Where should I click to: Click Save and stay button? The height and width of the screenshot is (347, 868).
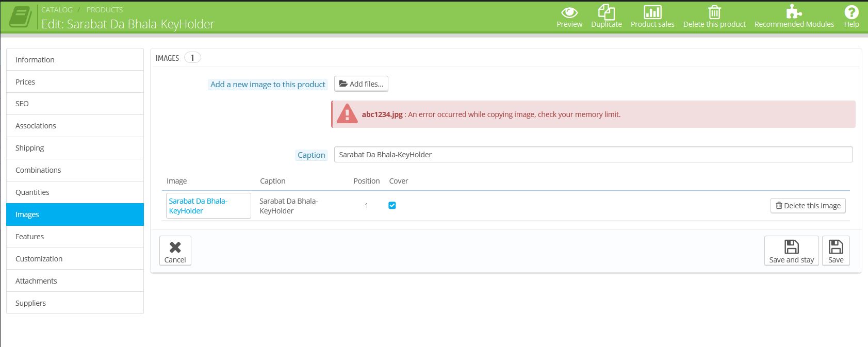point(791,251)
